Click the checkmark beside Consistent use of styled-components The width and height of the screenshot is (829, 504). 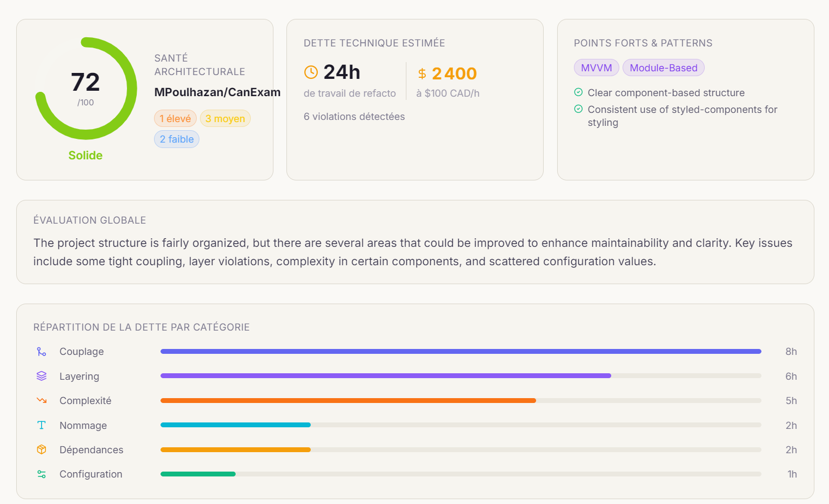point(578,109)
